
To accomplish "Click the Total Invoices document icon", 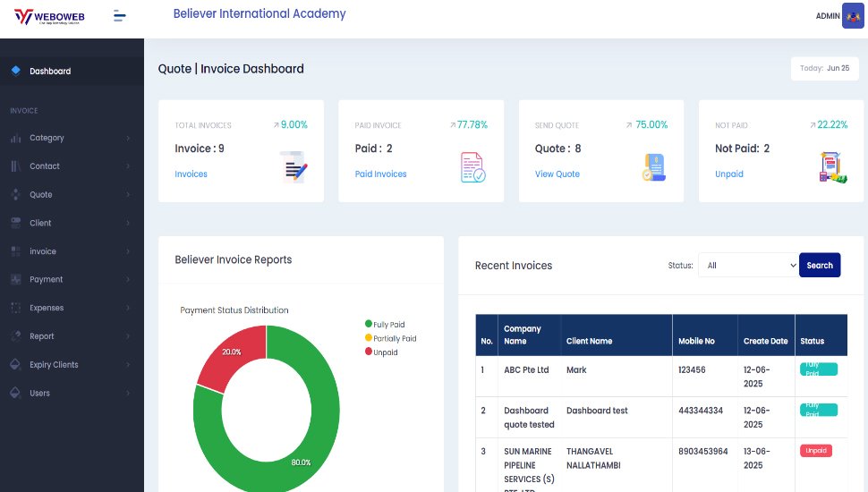I will 294,167.
